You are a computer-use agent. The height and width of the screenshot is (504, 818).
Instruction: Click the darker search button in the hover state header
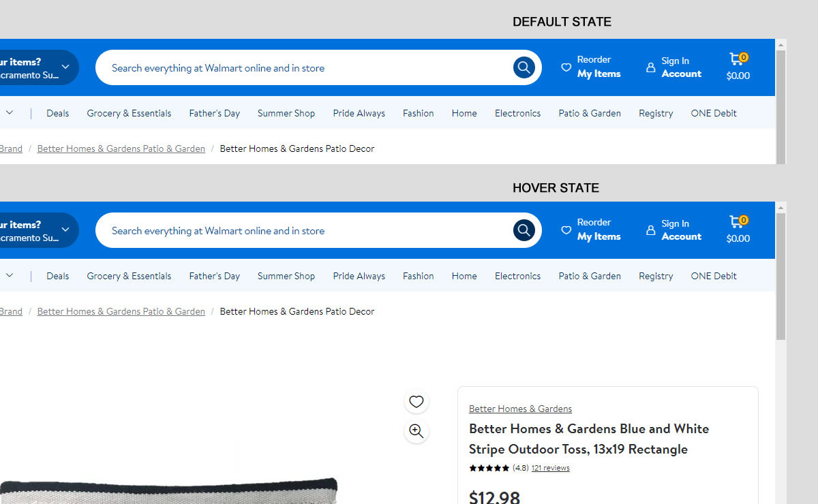524,230
